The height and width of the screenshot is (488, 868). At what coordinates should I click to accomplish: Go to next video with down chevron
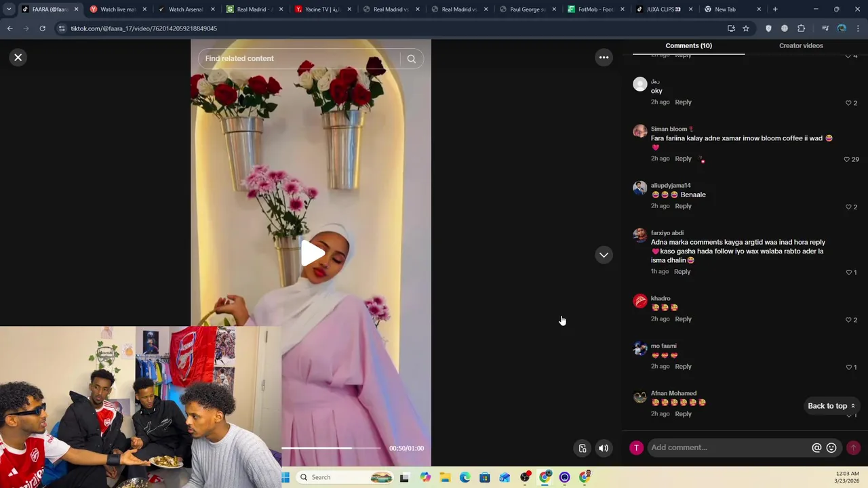pos(604,255)
